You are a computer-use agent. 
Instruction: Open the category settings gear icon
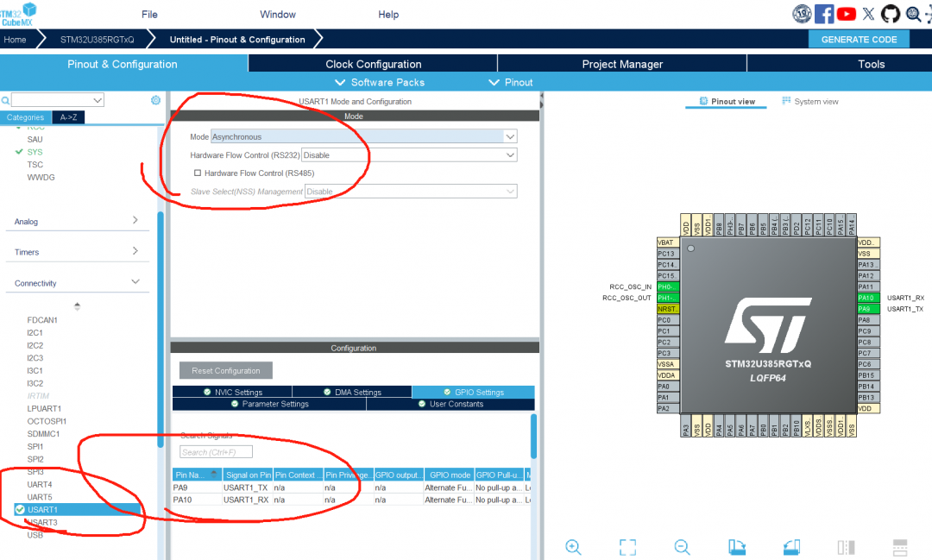pyautogui.click(x=155, y=100)
